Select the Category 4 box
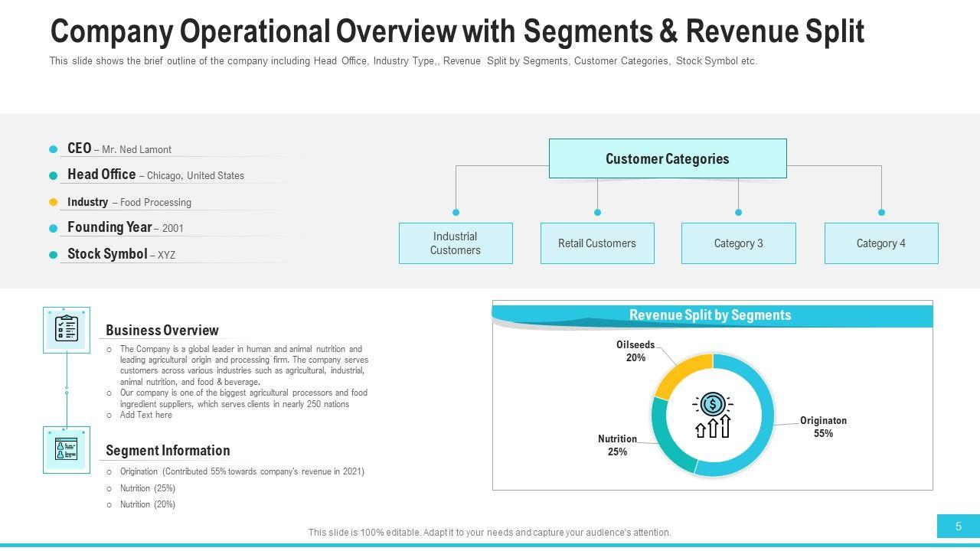 point(881,243)
